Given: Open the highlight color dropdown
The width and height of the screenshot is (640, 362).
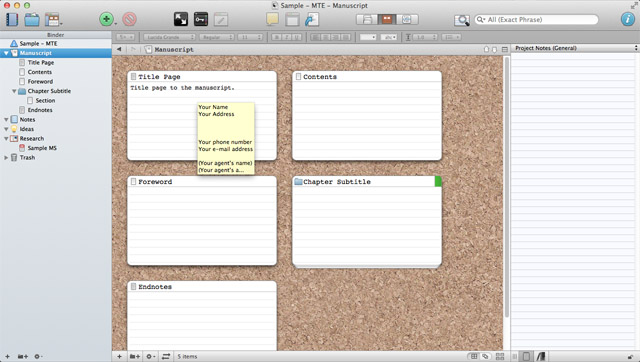Looking at the screenshot, I should 389,37.
